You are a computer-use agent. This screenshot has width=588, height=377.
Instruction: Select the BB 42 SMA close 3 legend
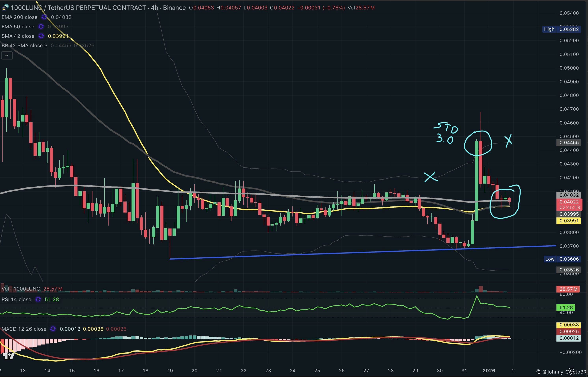point(24,45)
